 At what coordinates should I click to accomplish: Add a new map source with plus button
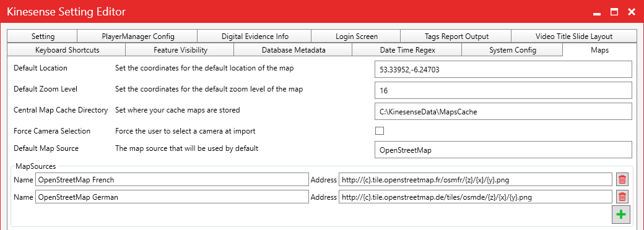pyautogui.click(x=621, y=215)
